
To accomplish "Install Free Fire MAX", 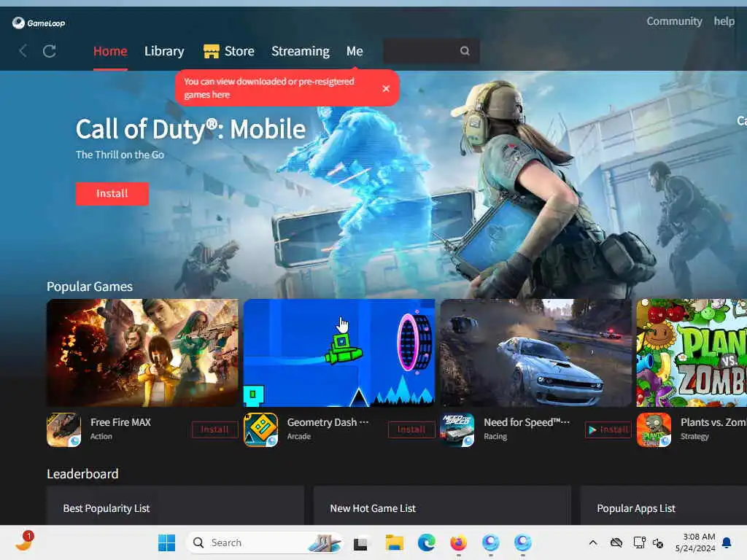I will [x=214, y=429].
